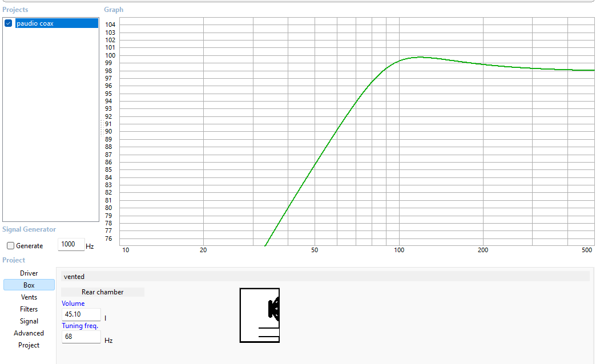Open the Box section
Image resolution: width=596 pixels, height=364 pixels.
[x=29, y=285]
